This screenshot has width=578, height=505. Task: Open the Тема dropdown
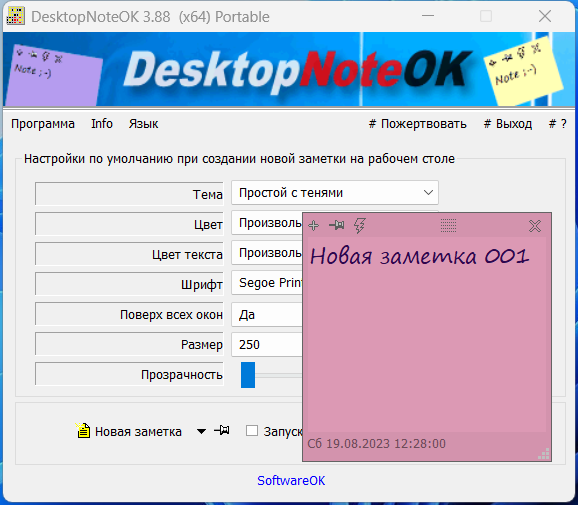point(335,192)
